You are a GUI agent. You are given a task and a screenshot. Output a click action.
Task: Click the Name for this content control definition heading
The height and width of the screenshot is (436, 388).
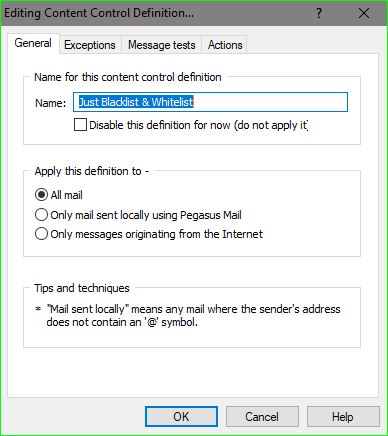coord(128,77)
